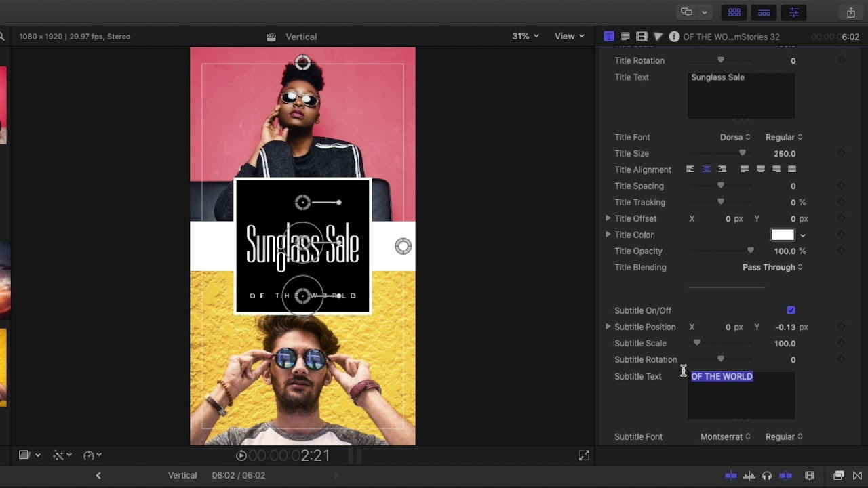Open the Info inspector icon
The height and width of the screenshot is (488, 868).
pyautogui.click(x=674, y=37)
